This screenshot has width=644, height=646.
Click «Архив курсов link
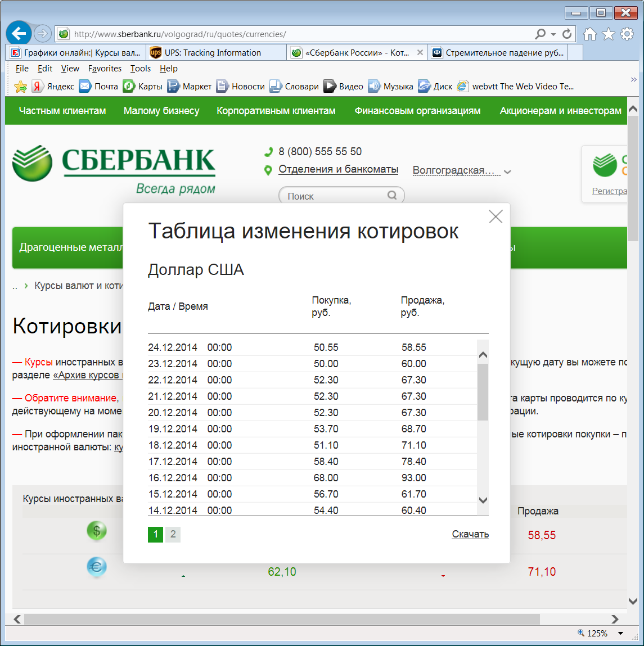click(x=87, y=376)
